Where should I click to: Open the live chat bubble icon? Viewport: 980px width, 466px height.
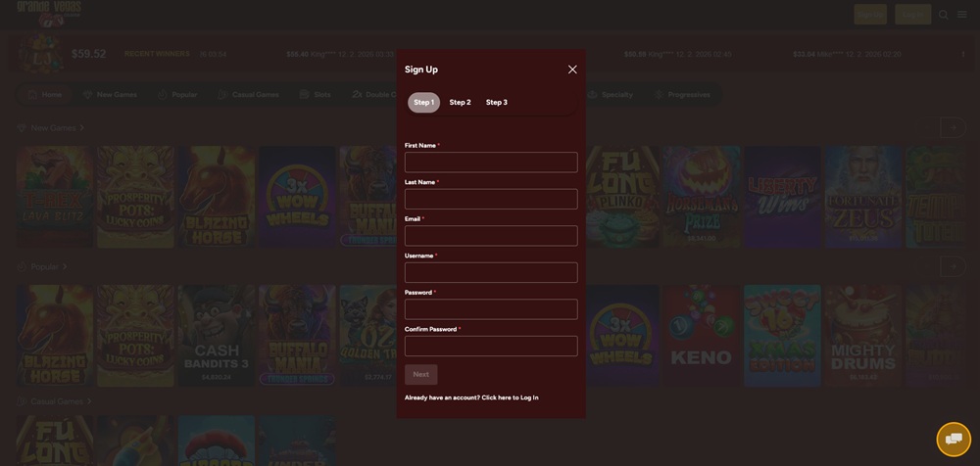[x=954, y=440]
